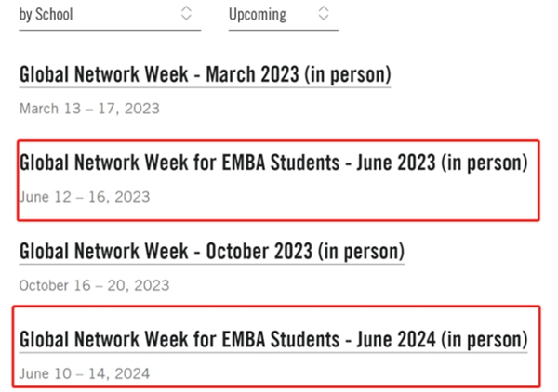
Task: Click the up-down chevron beside "Upcoming"
Action: [x=323, y=14]
